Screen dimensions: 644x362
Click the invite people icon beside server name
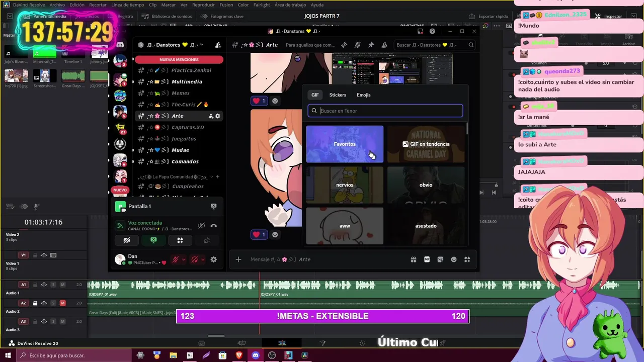pyautogui.click(x=218, y=45)
